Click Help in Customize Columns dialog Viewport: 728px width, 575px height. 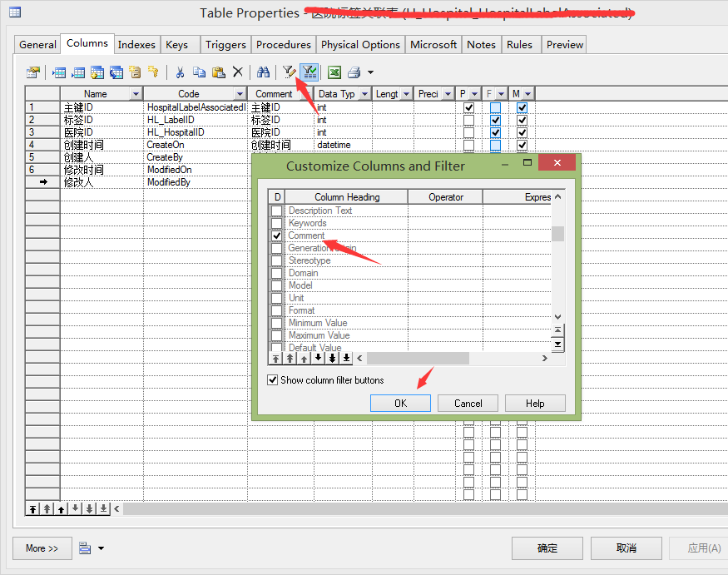point(535,403)
